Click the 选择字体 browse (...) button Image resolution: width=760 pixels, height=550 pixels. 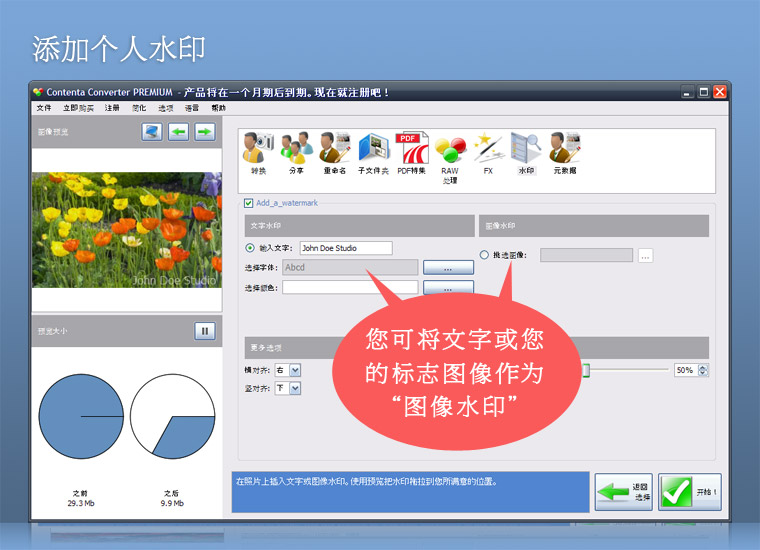[x=448, y=268]
